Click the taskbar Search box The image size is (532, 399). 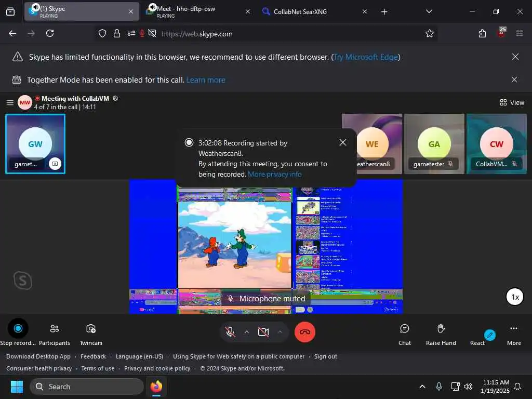click(87, 387)
